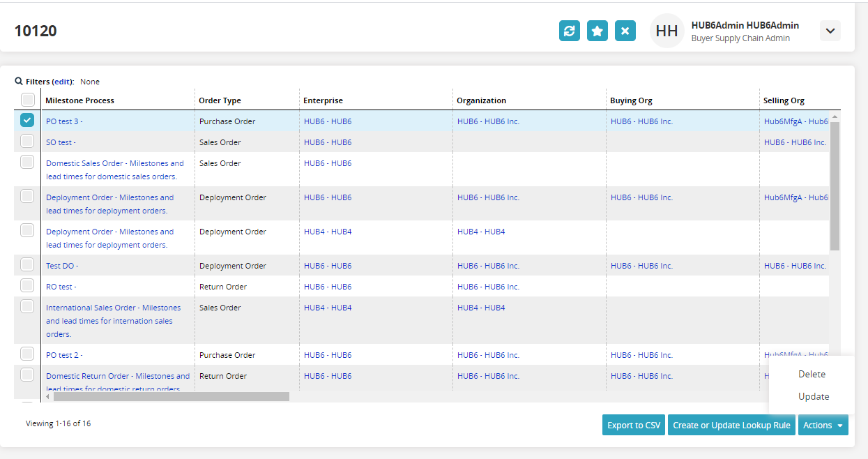Uncheck the PO test 3 row checkbox
This screenshot has width=868, height=459.
click(x=27, y=121)
